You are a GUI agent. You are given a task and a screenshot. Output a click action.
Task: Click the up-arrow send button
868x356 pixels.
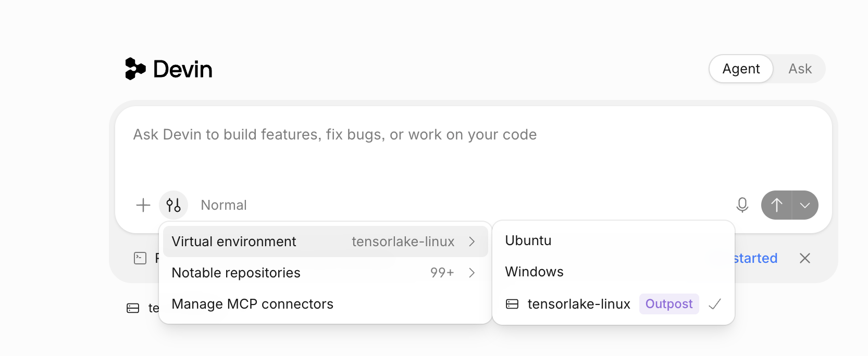click(776, 205)
